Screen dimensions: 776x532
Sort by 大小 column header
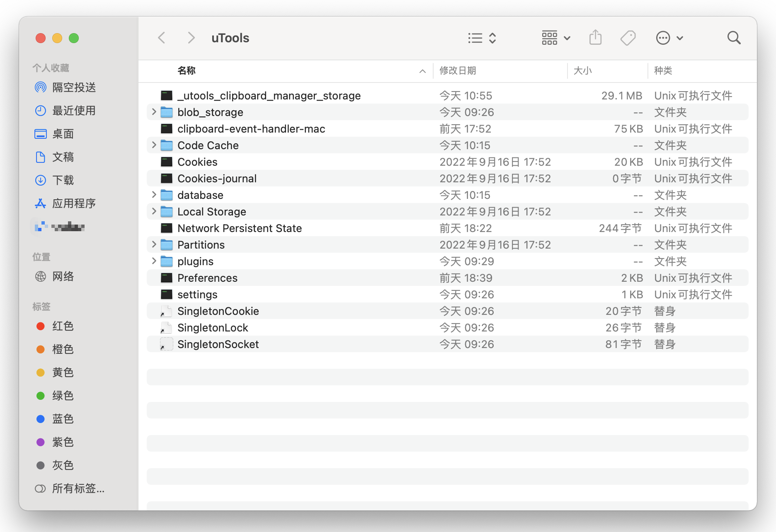click(607, 71)
